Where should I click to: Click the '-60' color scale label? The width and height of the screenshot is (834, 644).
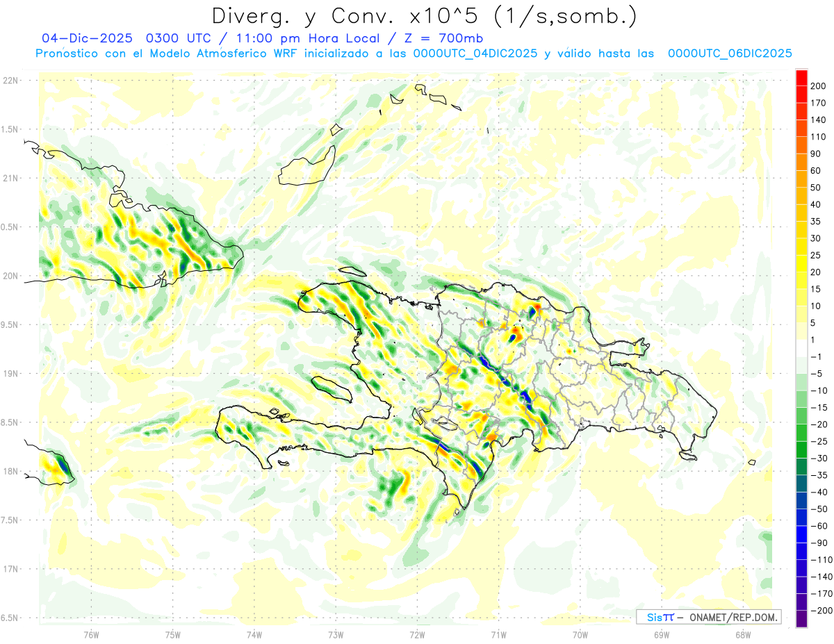[x=820, y=526]
